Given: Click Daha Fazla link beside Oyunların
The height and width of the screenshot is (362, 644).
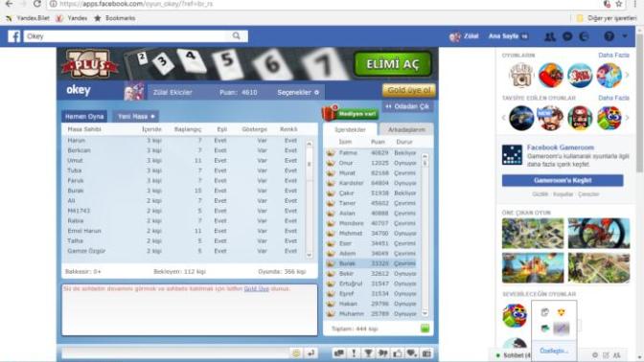Looking at the screenshot, I should coord(613,55).
